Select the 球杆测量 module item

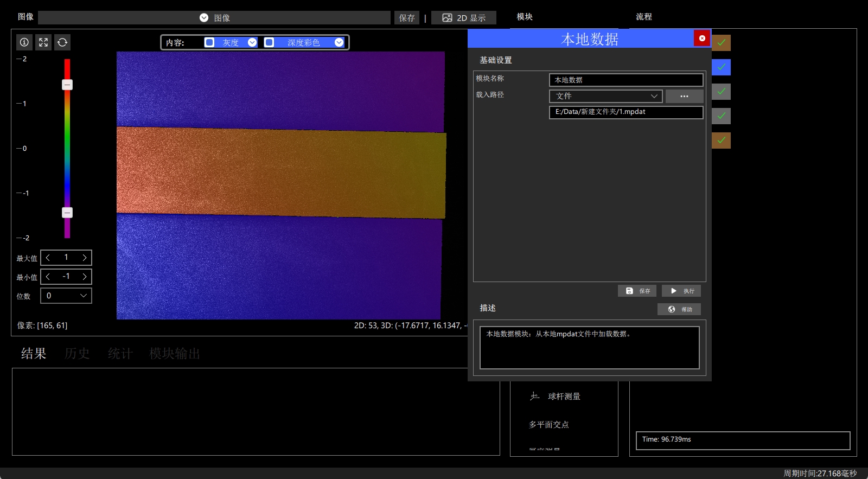(x=564, y=397)
